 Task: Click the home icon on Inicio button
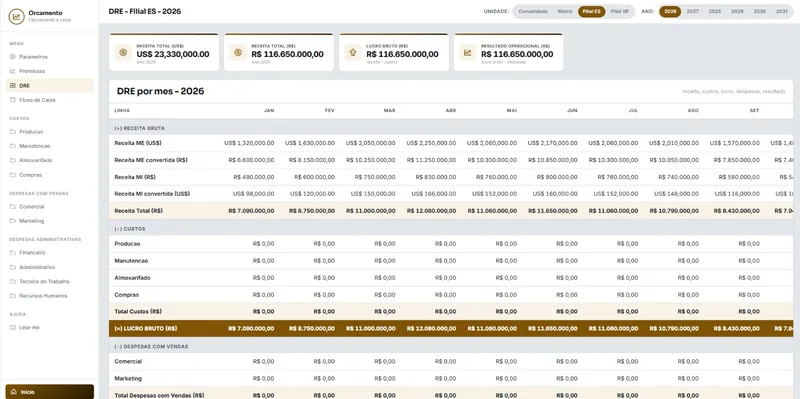coord(14,392)
